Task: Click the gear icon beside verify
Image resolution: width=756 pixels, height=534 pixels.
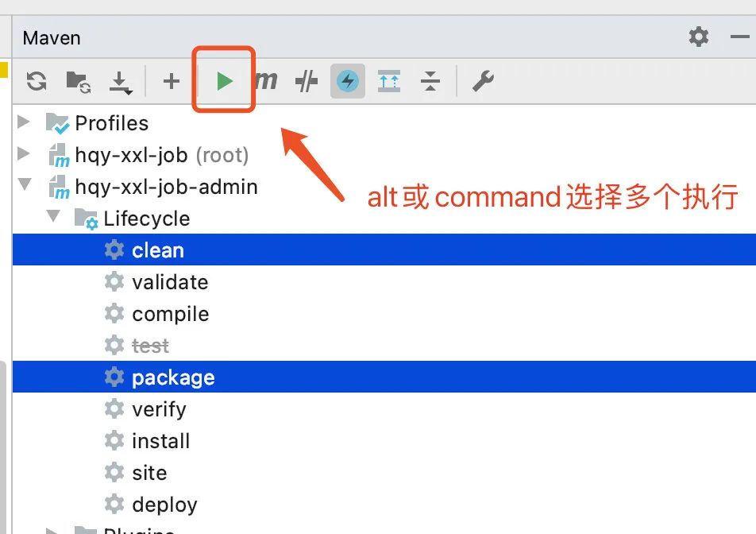Action: [x=114, y=409]
